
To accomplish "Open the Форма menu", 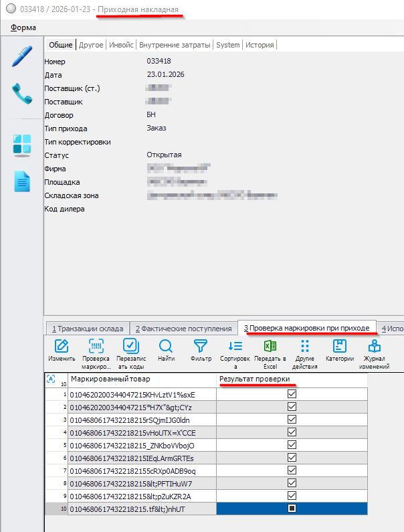I will point(23,27).
